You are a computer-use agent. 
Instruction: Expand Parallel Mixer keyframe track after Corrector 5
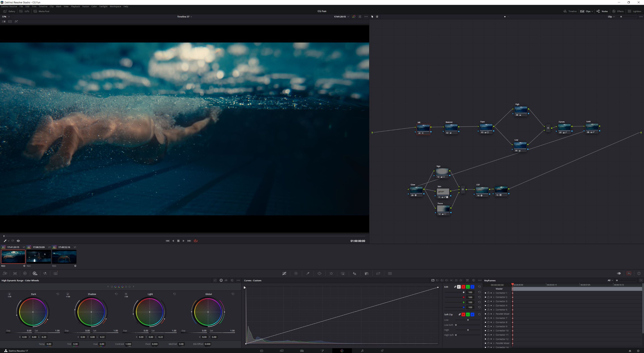(494, 314)
